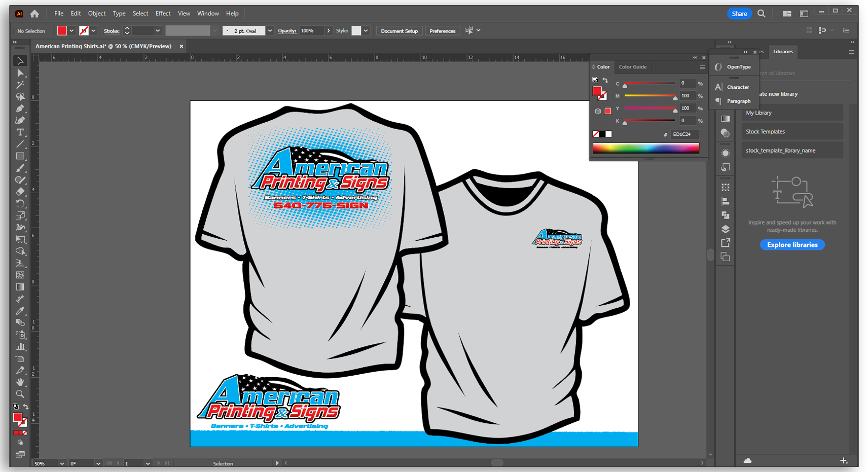Open the zoom level dropdown showing 50%
Viewport: 868px width, 472px height.
pyautogui.click(x=61, y=463)
